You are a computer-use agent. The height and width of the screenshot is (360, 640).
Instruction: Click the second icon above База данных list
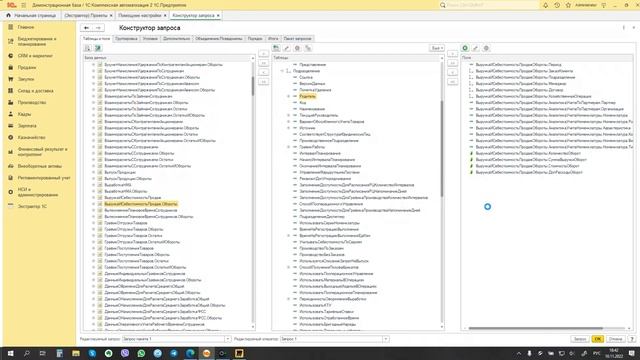coord(98,48)
